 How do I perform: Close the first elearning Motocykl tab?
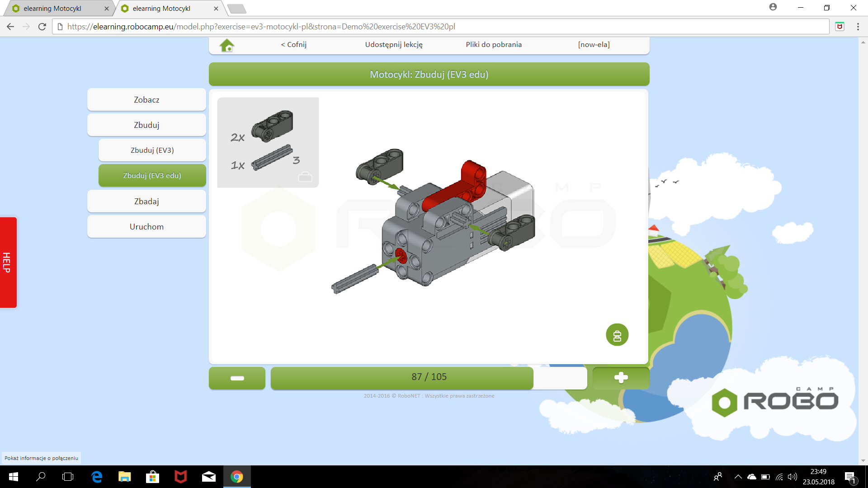click(107, 9)
